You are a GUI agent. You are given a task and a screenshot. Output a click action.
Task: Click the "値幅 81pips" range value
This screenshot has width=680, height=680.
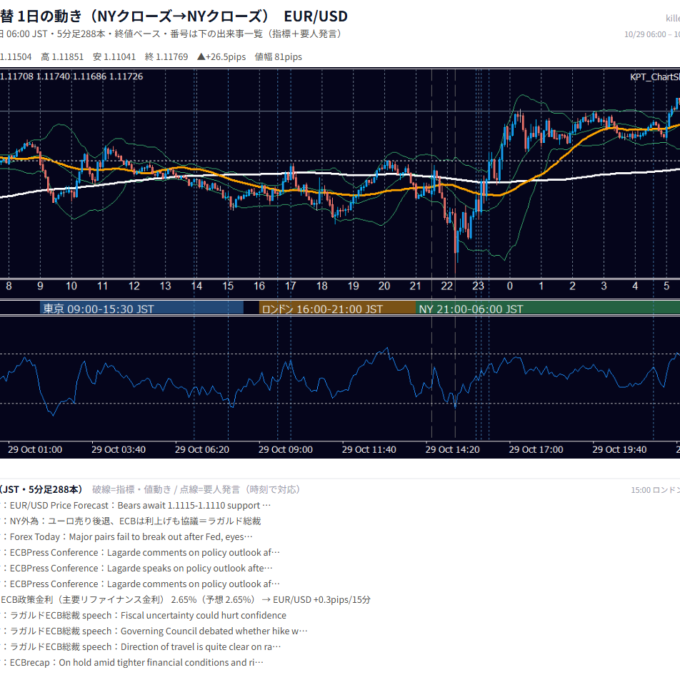click(278, 57)
